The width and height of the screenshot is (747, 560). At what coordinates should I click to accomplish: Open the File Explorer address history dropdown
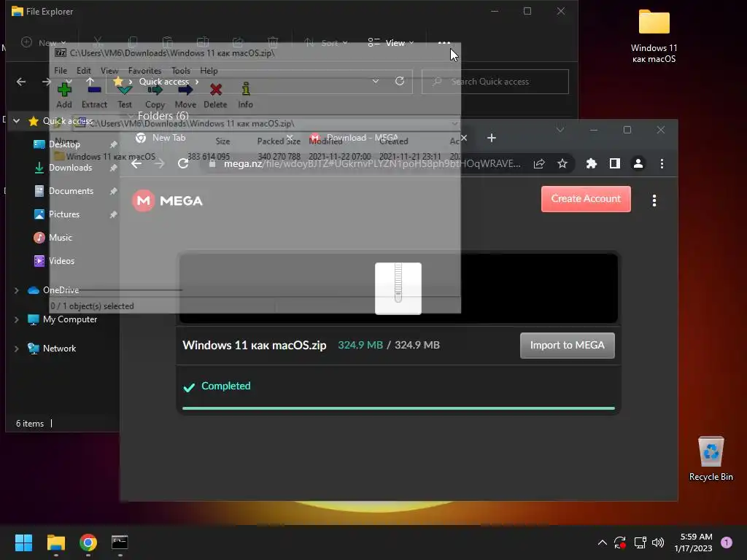click(376, 82)
